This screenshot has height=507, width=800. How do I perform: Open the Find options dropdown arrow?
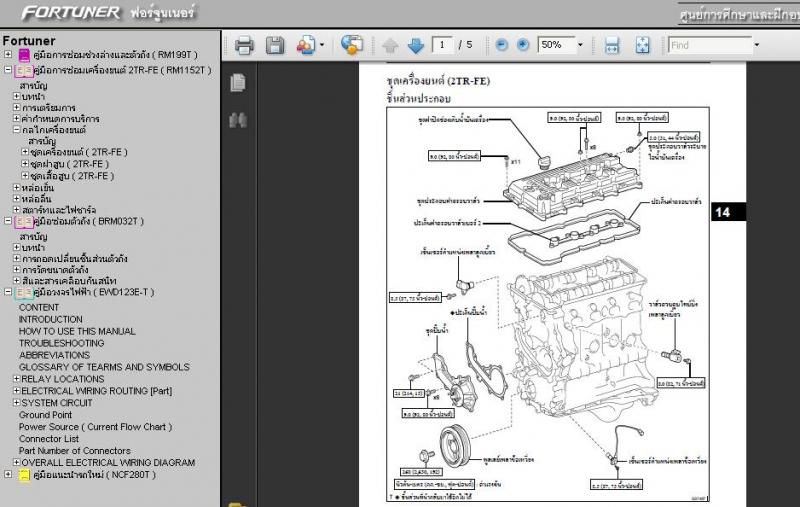click(x=756, y=45)
